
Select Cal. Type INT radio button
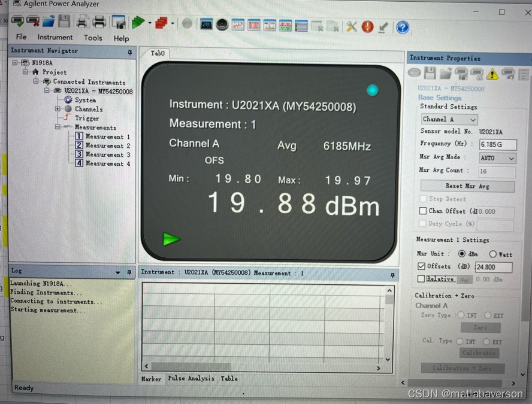pyautogui.click(x=460, y=341)
